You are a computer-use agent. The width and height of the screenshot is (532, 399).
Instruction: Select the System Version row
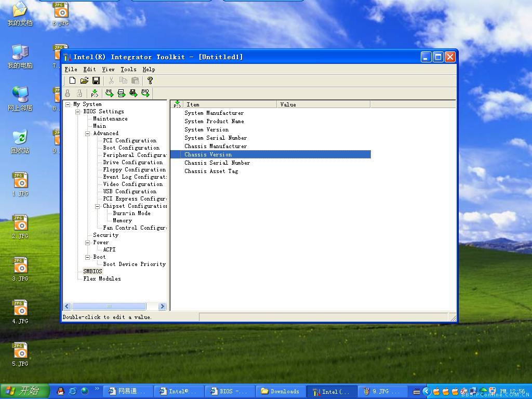pyautogui.click(x=270, y=129)
